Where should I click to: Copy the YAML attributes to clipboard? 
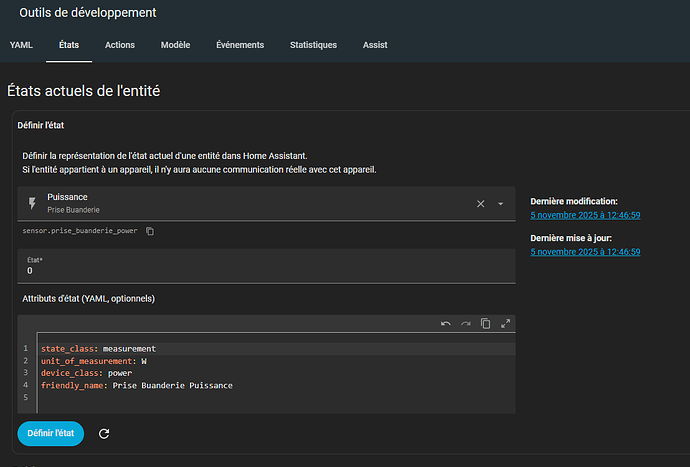(x=485, y=324)
